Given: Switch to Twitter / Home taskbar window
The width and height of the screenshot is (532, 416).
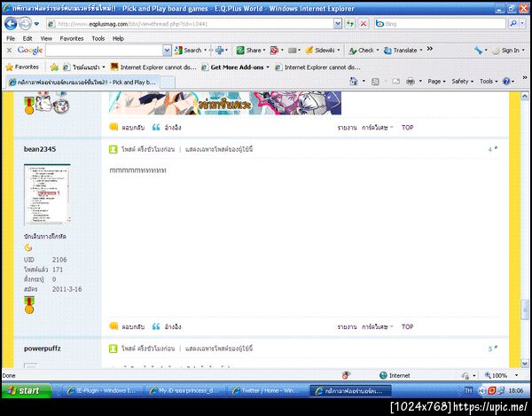Looking at the screenshot, I should coord(266,390).
